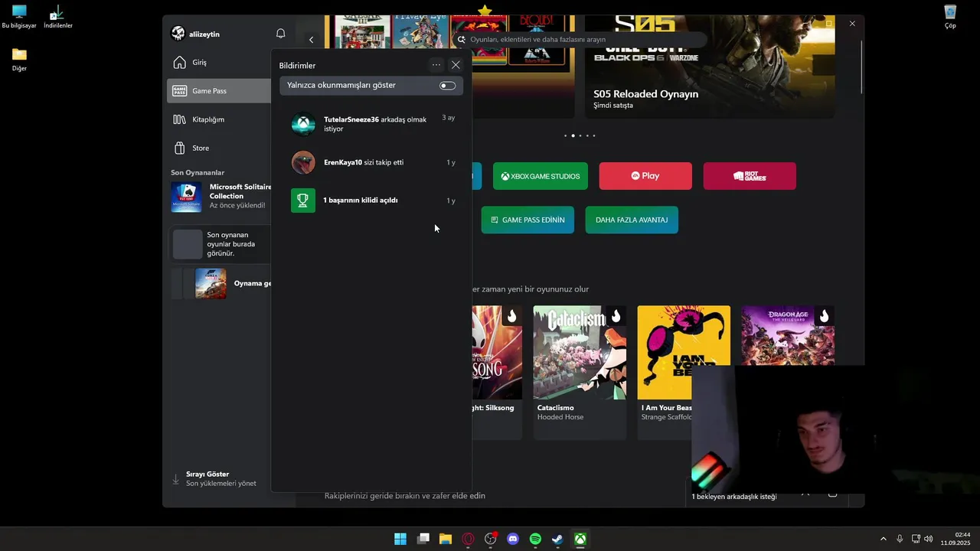Open İndirilenler desktop icon

(57, 17)
